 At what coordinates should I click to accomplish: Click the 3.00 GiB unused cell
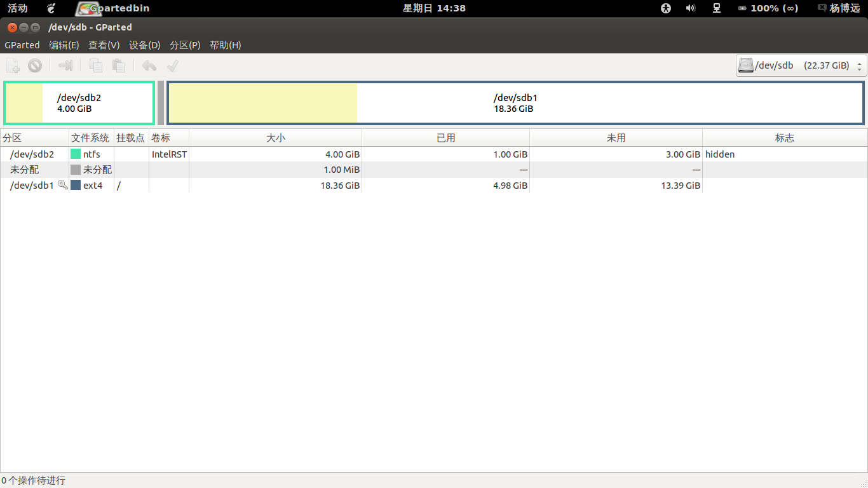[683, 154]
